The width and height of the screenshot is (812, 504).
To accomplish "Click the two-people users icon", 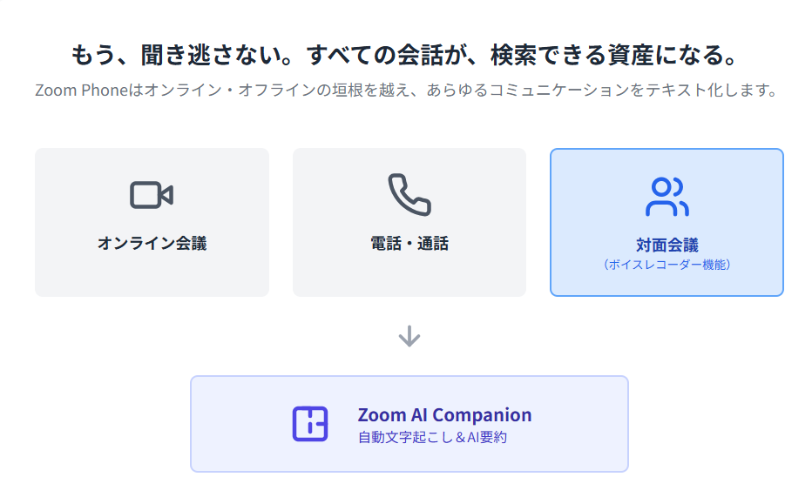I will [x=667, y=197].
